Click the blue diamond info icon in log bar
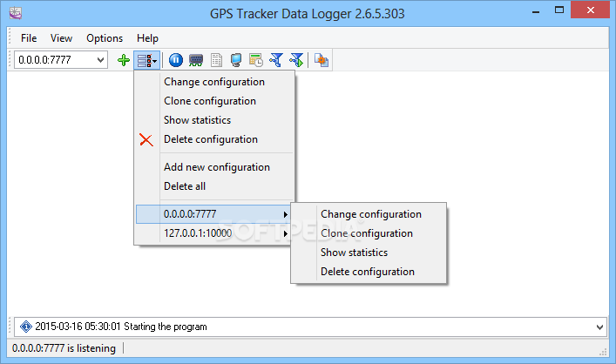 (x=26, y=327)
